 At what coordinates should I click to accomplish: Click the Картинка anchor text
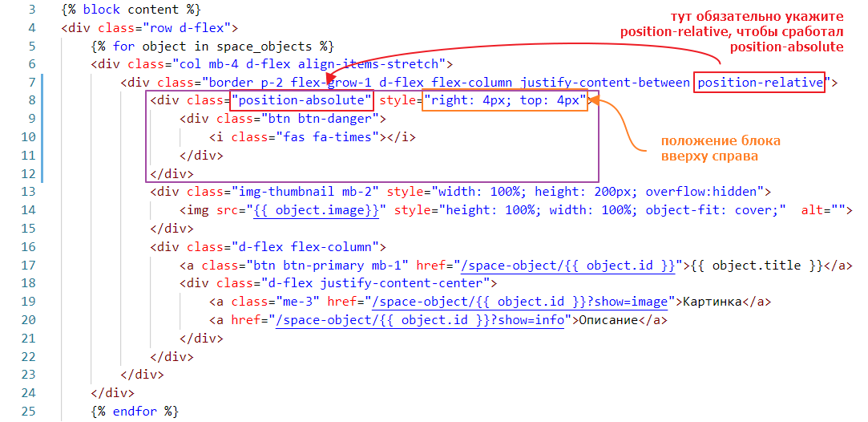pos(710,302)
